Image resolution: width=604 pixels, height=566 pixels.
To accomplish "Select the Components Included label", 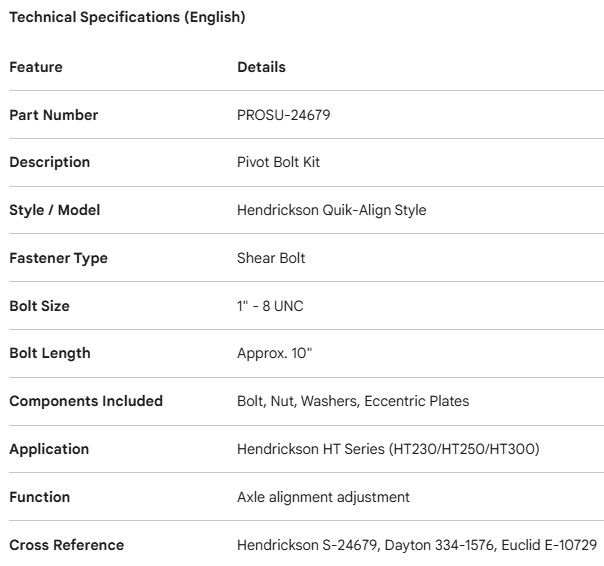I will [x=86, y=401].
